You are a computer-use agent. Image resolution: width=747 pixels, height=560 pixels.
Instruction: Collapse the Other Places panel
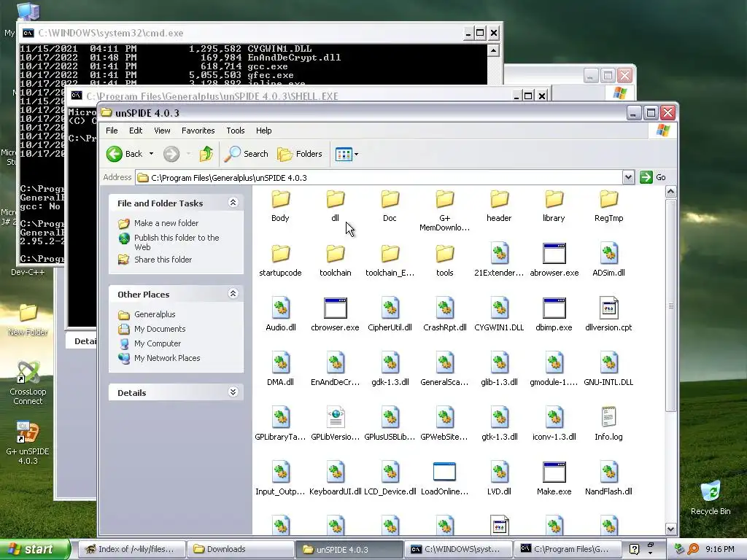pyautogui.click(x=233, y=294)
